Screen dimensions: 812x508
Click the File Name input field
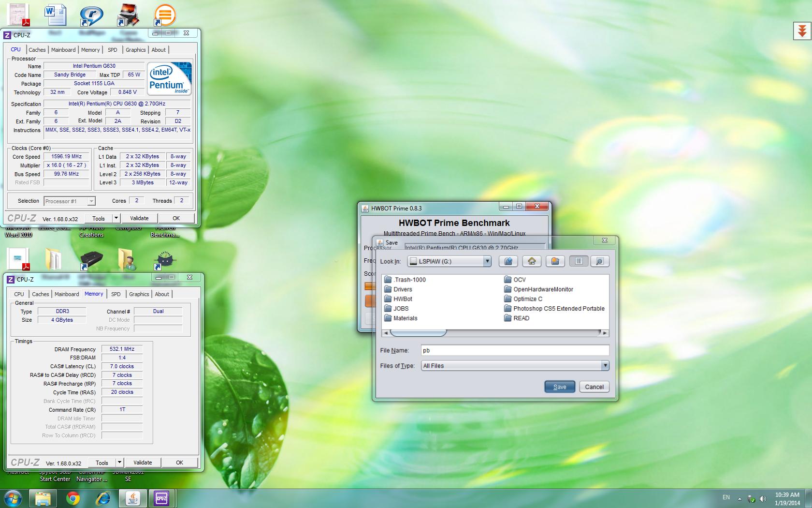tap(515, 350)
